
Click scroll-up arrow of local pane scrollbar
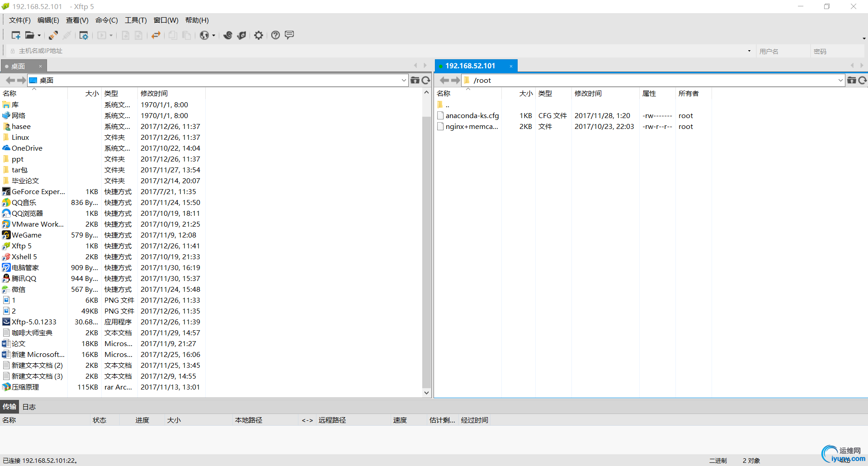(426, 92)
